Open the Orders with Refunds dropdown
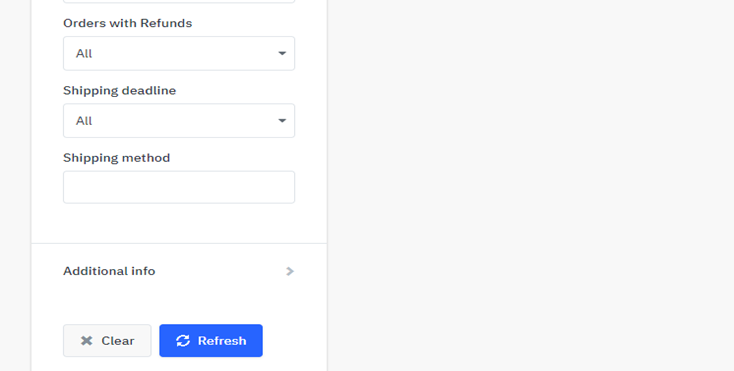734x371 pixels. [179, 53]
